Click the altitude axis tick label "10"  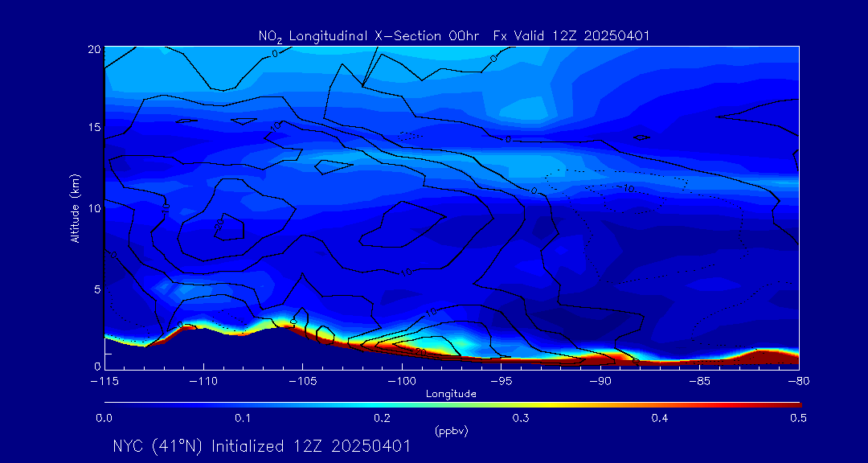pyautogui.click(x=93, y=207)
